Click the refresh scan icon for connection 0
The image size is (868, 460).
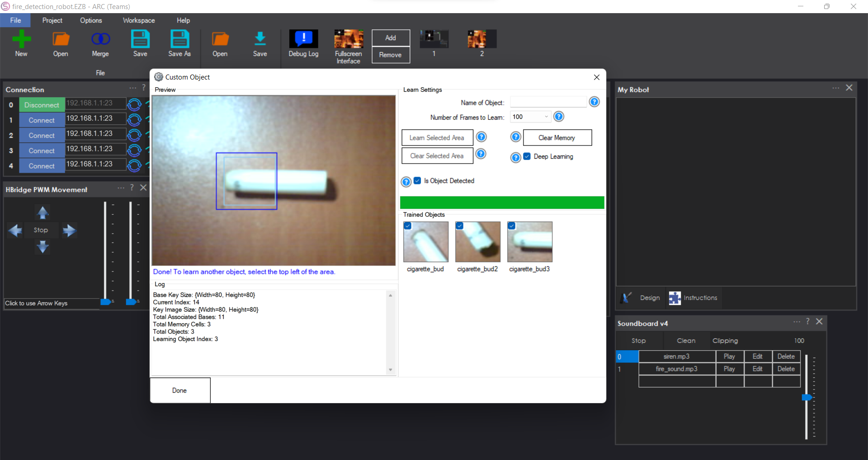pyautogui.click(x=134, y=104)
